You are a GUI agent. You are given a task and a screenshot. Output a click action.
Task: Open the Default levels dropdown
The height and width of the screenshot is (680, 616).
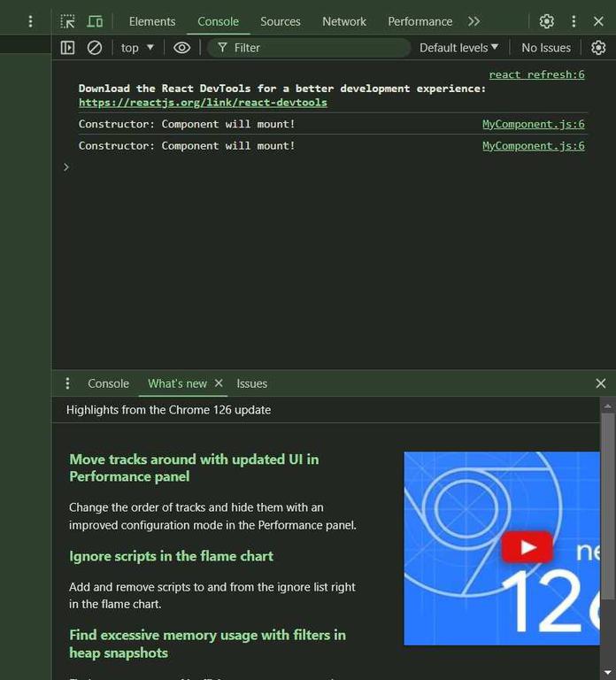coord(458,48)
